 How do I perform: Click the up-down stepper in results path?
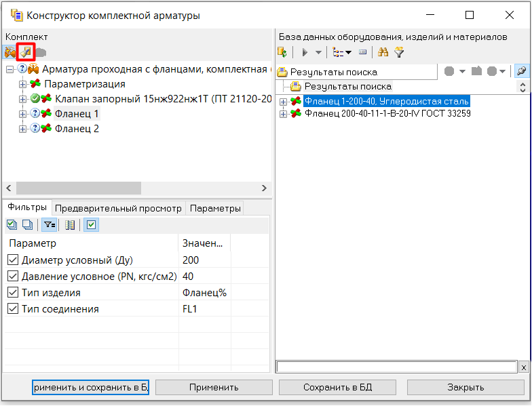(x=522, y=87)
